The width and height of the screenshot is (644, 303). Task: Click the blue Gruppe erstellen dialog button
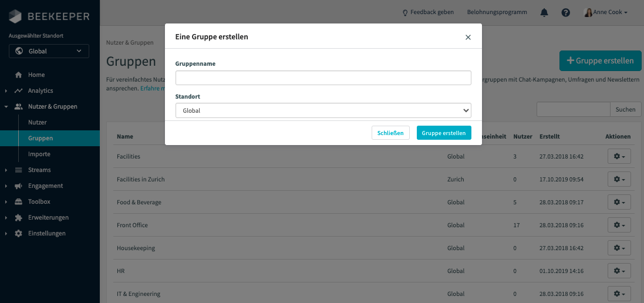pos(443,133)
